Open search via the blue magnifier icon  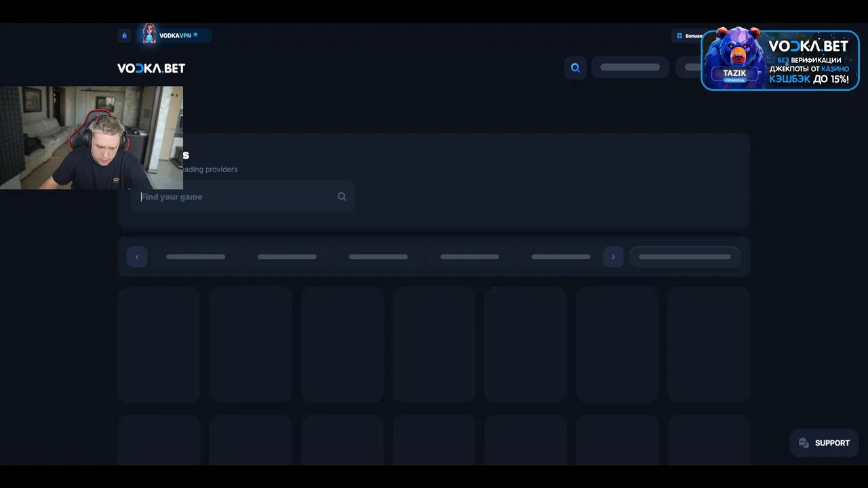(575, 68)
